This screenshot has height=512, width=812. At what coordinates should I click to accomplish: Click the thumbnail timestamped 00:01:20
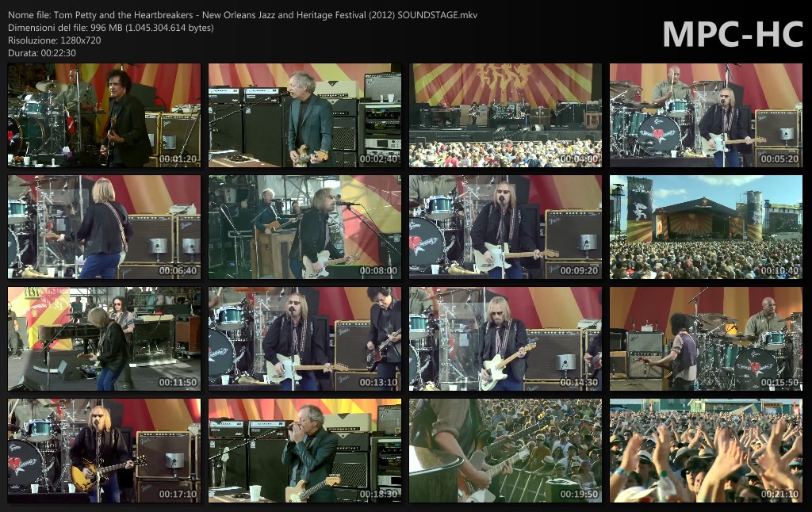coord(104,116)
